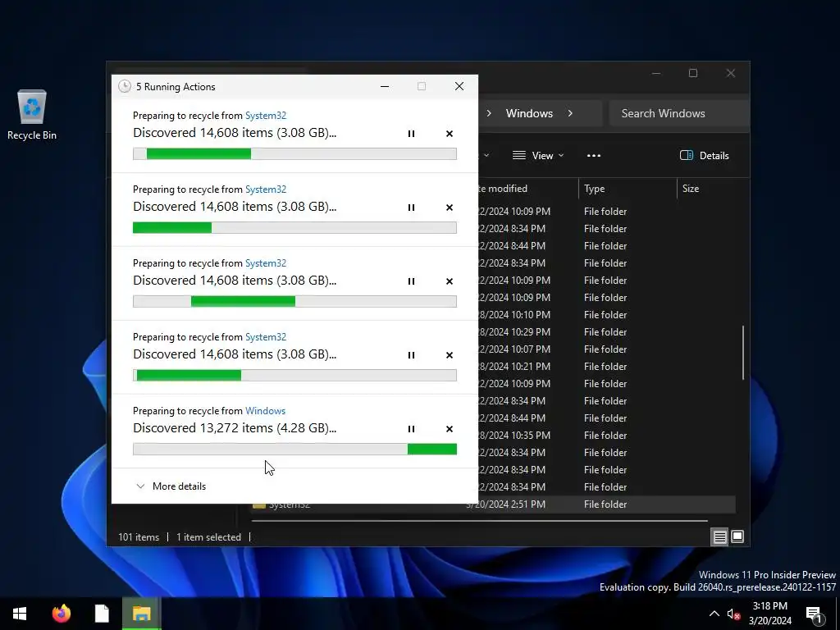
Task: Expand More details in Running Actions dialog
Action: coord(171,486)
